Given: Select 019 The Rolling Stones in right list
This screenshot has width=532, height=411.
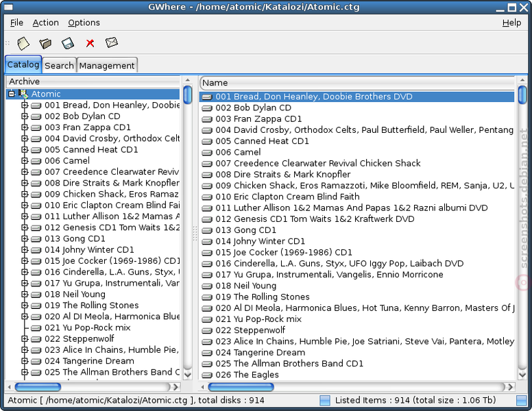Looking at the screenshot, I should [x=357, y=297].
